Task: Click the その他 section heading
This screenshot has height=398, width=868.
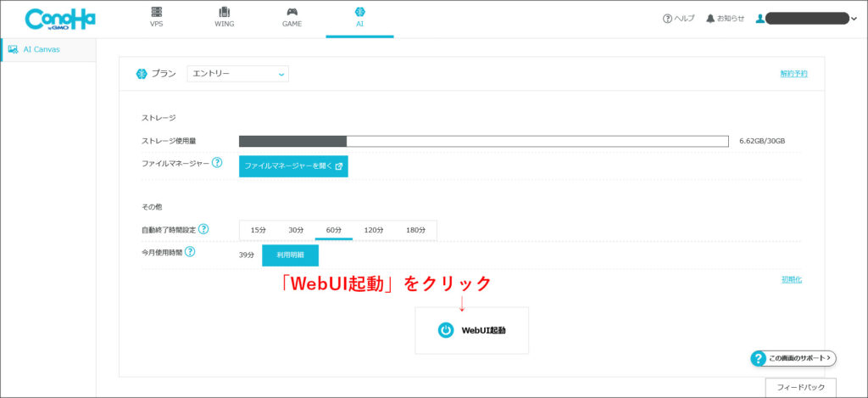Action: click(152, 207)
